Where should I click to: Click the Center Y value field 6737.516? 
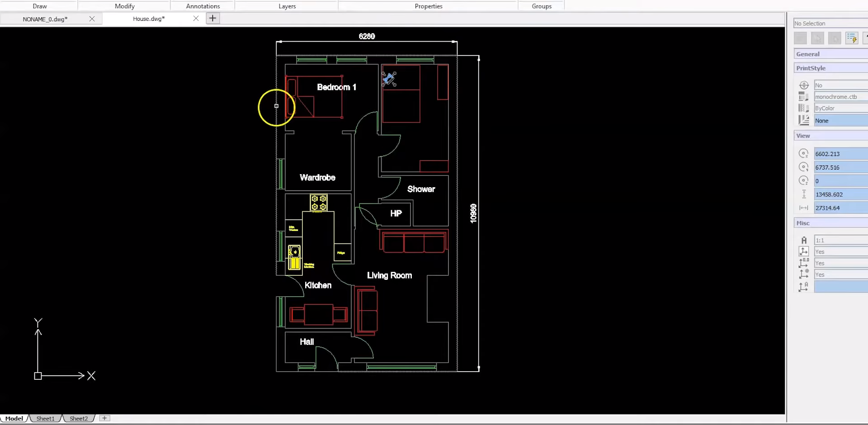point(840,167)
